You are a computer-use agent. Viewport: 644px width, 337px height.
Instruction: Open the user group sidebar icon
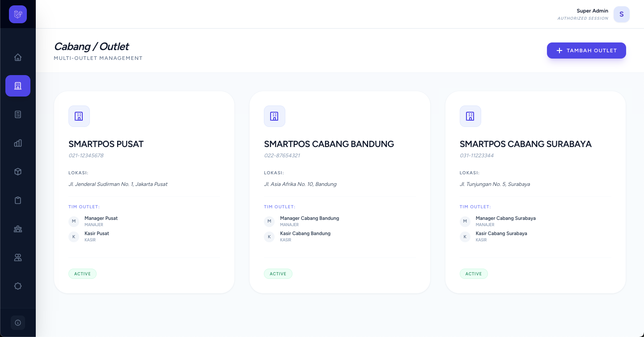[18, 229]
